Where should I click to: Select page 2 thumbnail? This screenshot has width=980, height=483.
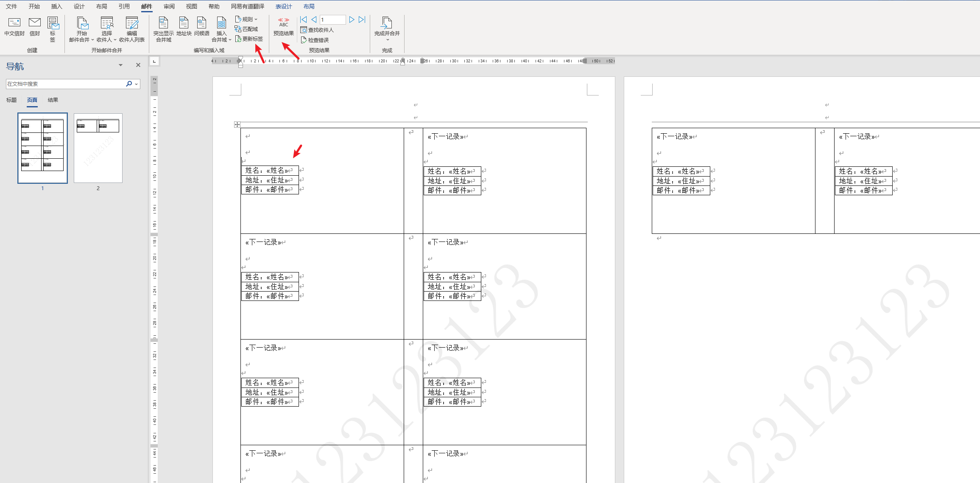tap(98, 148)
